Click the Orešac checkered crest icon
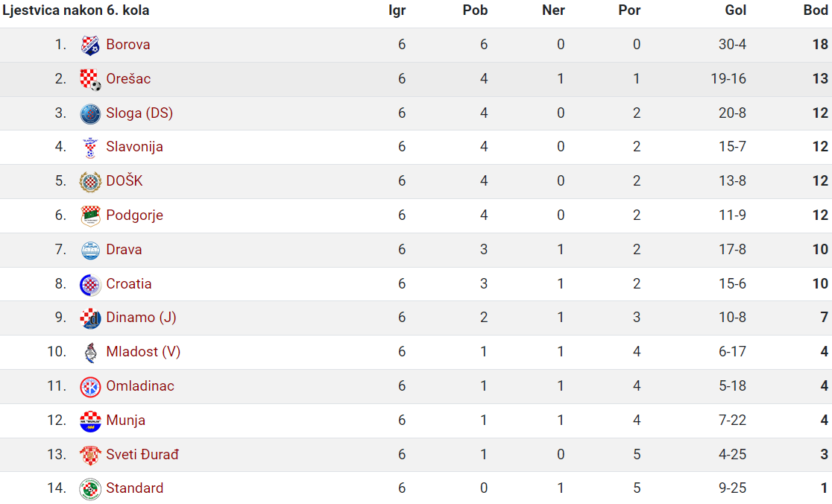The width and height of the screenshot is (832, 504). point(90,80)
